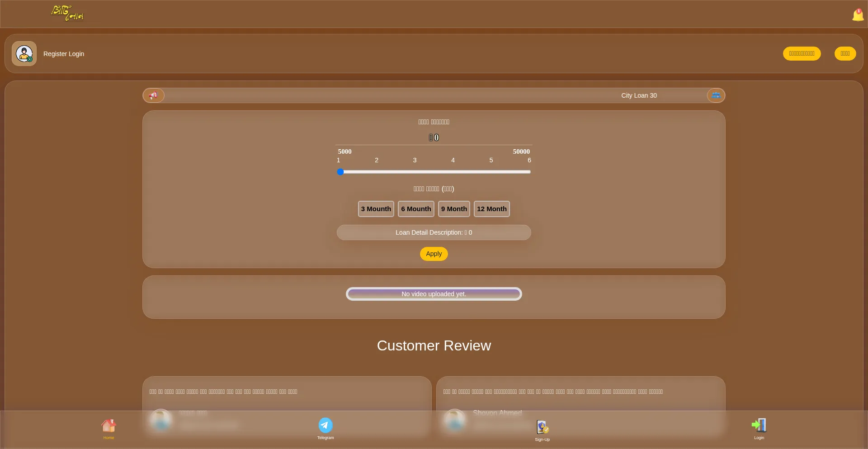Click the Login icon in bottom bar
This screenshot has height=449, width=868.
point(759,428)
